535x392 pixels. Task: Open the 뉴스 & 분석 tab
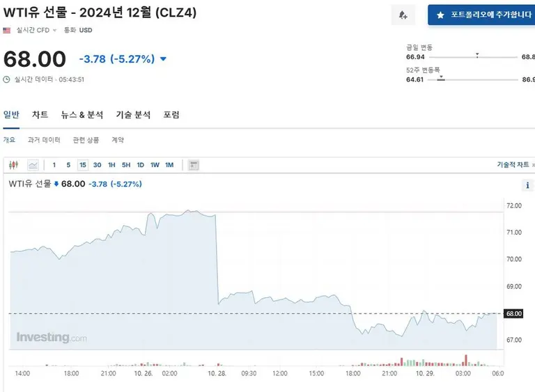[x=82, y=115]
